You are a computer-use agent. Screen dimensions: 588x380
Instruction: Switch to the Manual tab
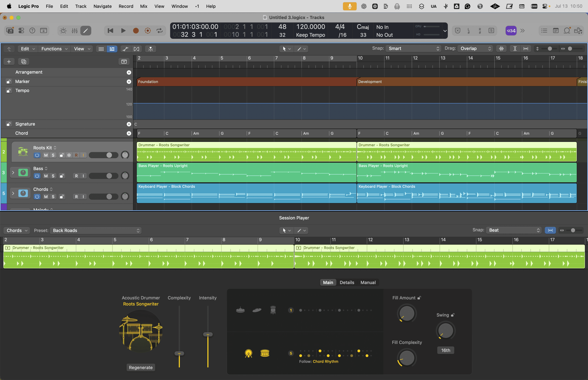[x=368, y=283]
